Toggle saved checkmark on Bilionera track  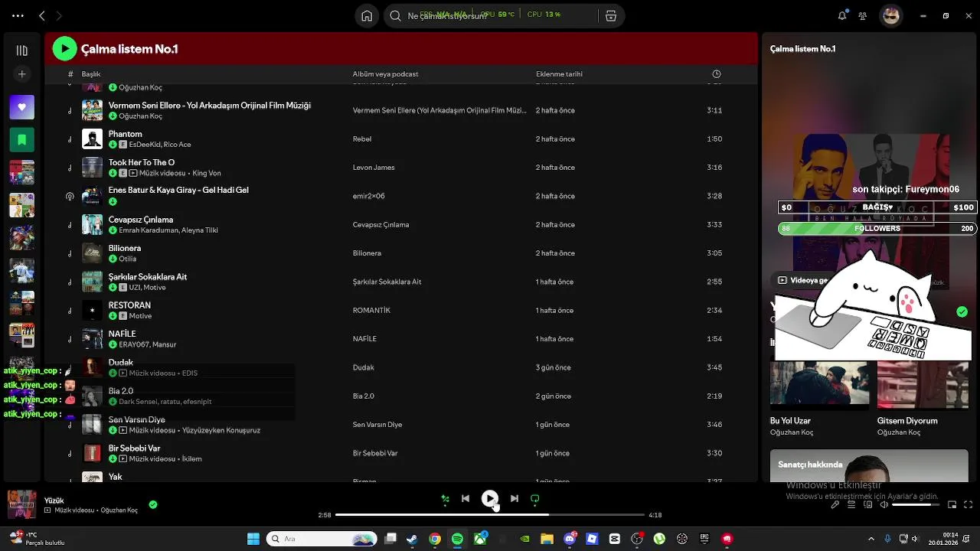pos(113,259)
